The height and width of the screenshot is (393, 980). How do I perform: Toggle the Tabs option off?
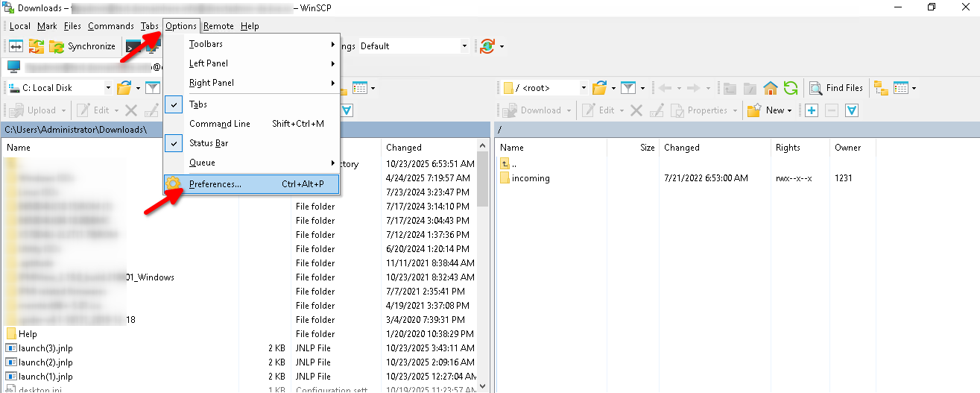(x=198, y=104)
